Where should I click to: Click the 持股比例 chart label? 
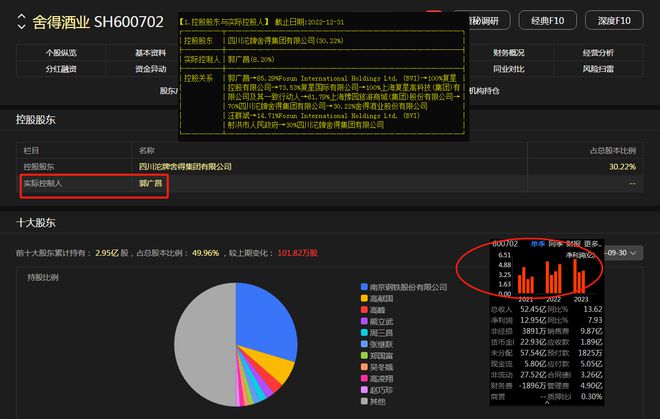(43, 278)
